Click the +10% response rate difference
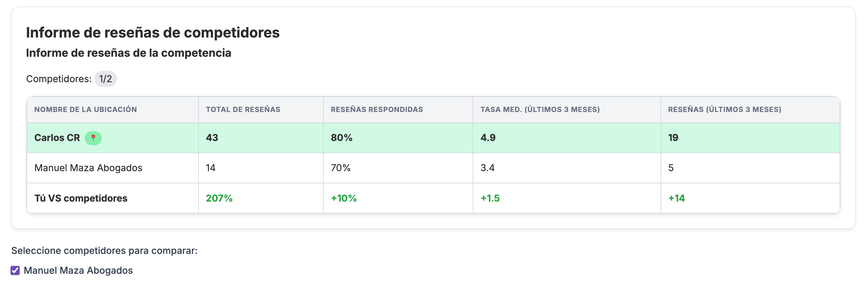 343,198
